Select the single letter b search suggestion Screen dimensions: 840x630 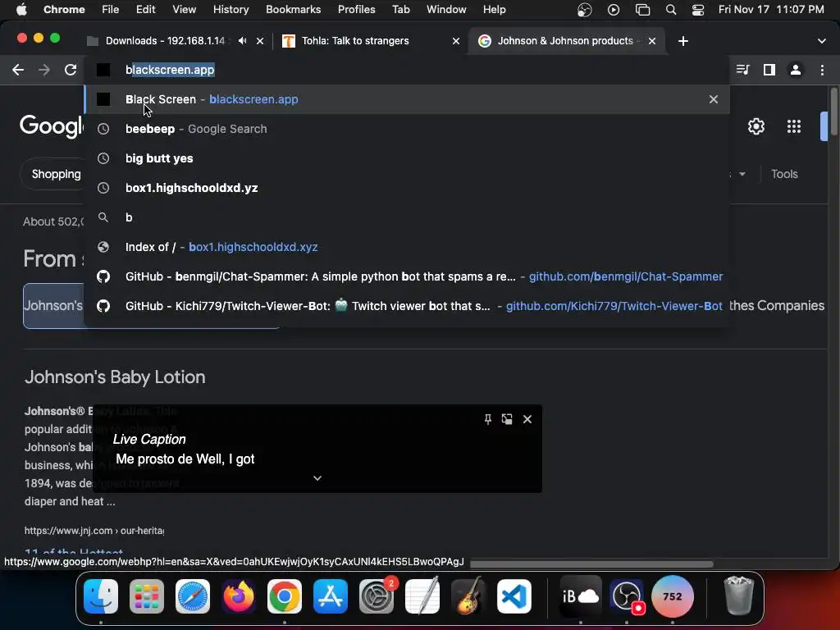coord(407,217)
